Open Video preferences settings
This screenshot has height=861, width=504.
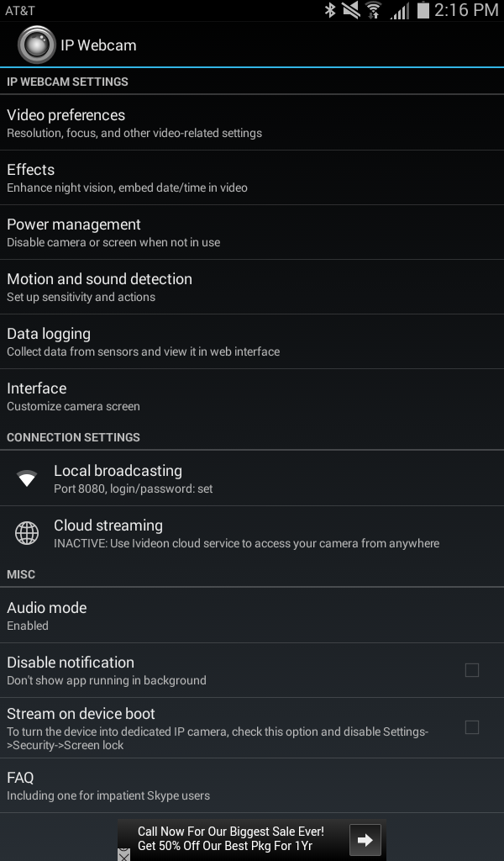point(252,123)
